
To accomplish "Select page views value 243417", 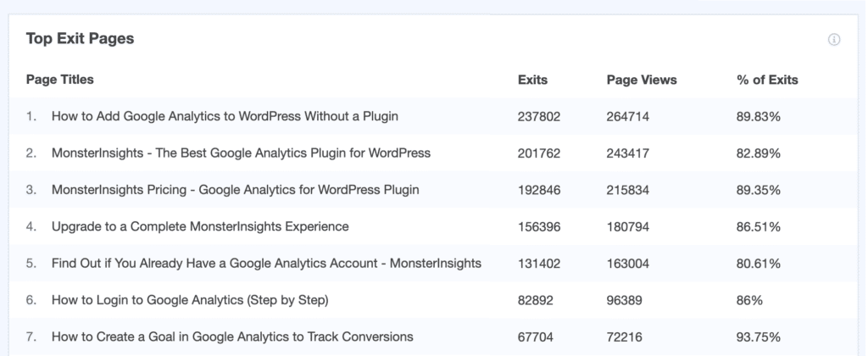I will [628, 153].
